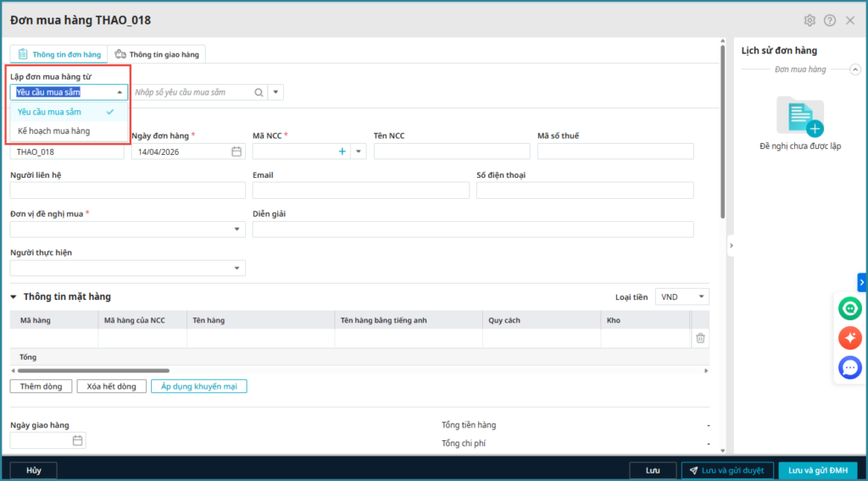This screenshot has width=868, height=481.
Task: Click search icon in purchase request field
Action: (258, 92)
